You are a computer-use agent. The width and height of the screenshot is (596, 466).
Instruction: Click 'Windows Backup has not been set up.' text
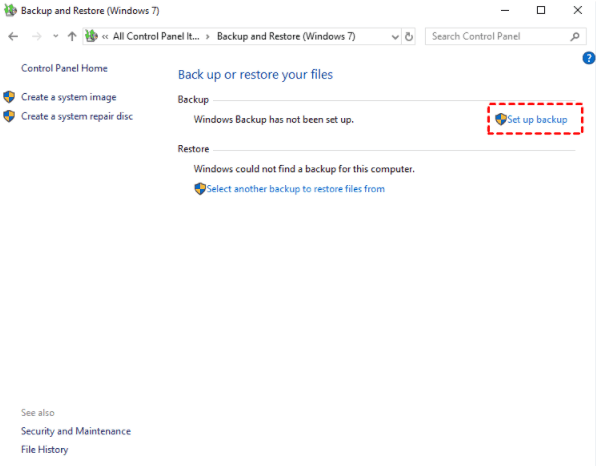tap(274, 120)
